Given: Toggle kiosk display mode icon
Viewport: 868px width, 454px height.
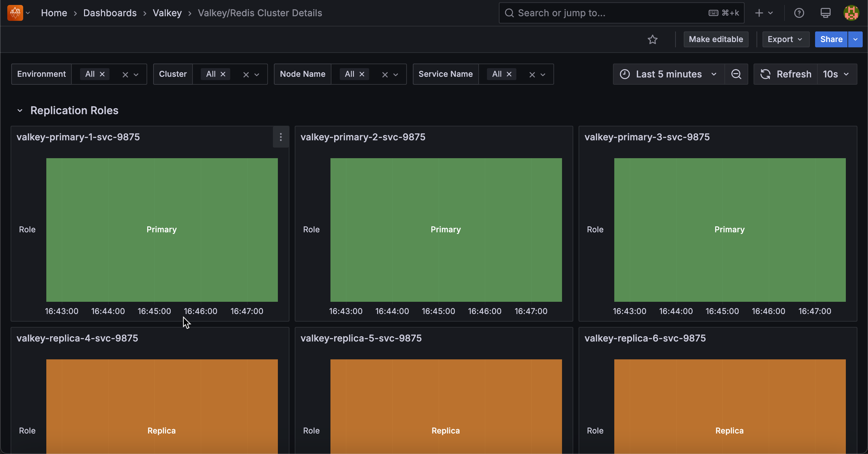Looking at the screenshot, I should tap(825, 13).
